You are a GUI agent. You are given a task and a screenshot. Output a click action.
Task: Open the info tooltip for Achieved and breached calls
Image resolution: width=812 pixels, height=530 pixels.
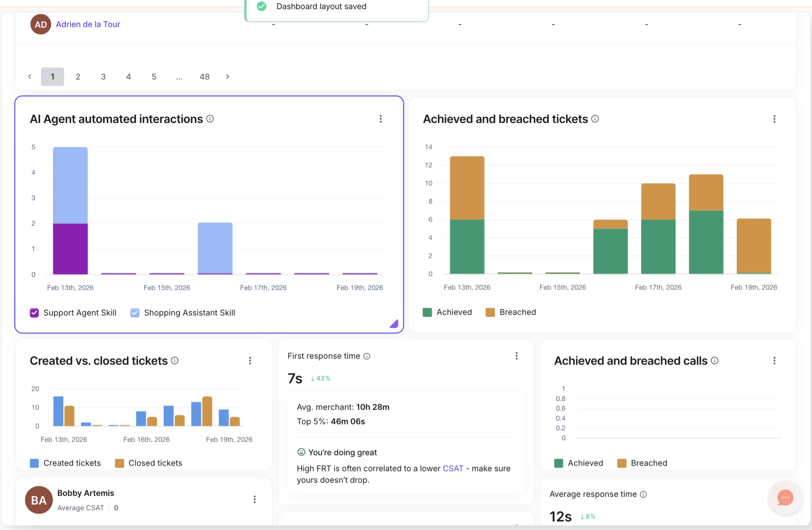coord(715,361)
